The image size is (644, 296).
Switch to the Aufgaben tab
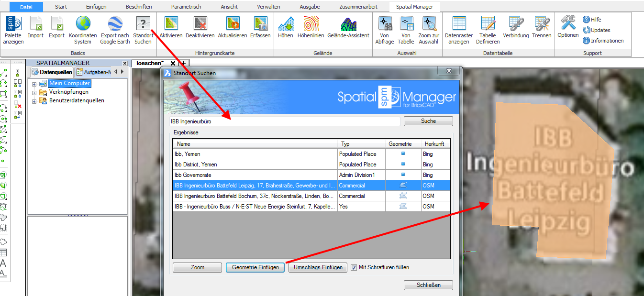tap(93, 72)
